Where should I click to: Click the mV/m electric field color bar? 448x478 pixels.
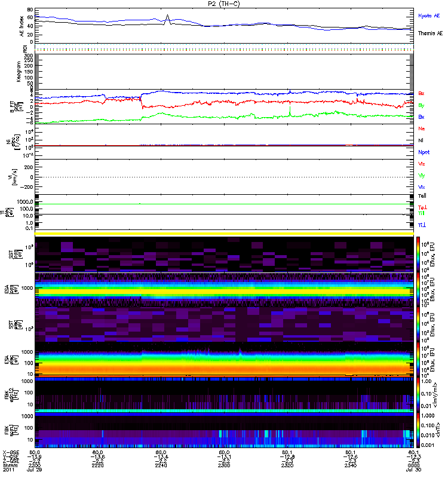click(418, 395)
